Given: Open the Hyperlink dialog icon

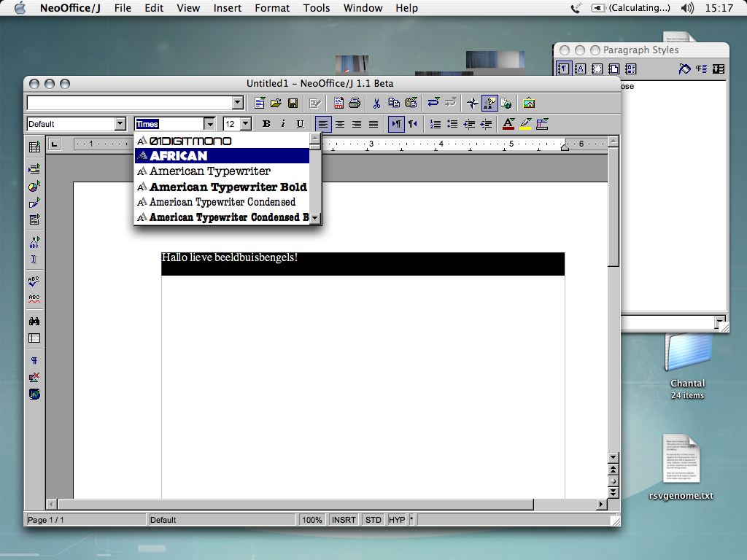Looking at the screenshot, I should (x=506, y=103).
